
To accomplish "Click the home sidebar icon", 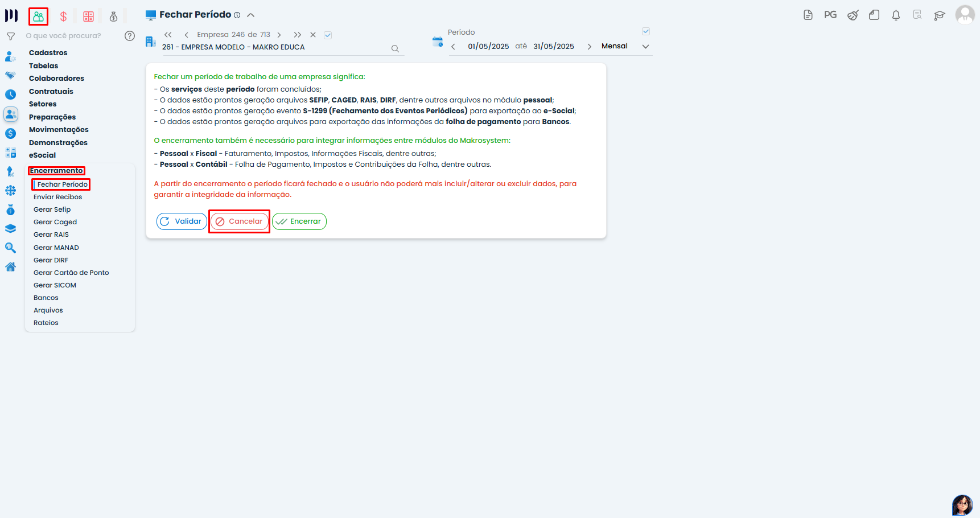I will click(10, 267).
